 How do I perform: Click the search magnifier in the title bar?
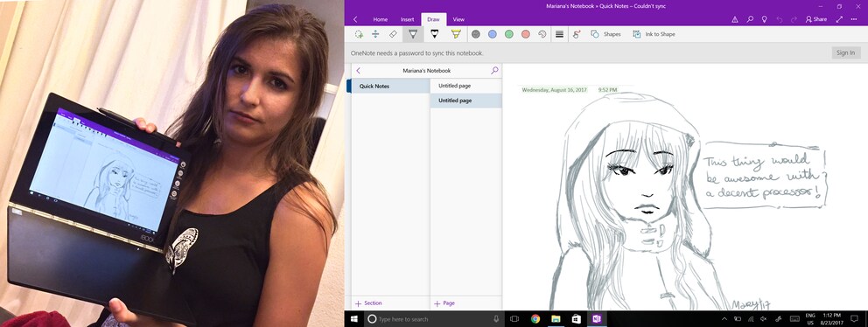click(750, 19)
